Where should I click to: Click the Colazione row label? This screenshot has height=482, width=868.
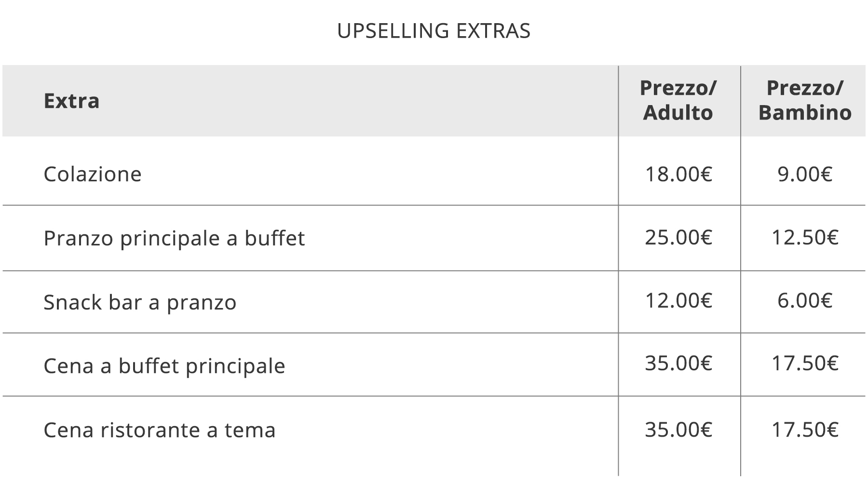(x=93, y=174)
